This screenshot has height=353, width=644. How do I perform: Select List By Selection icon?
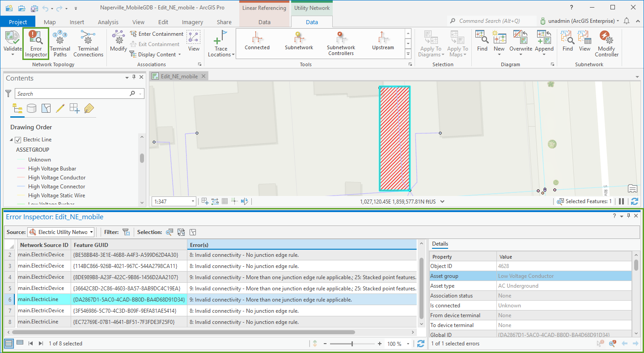tap(46, 108)
